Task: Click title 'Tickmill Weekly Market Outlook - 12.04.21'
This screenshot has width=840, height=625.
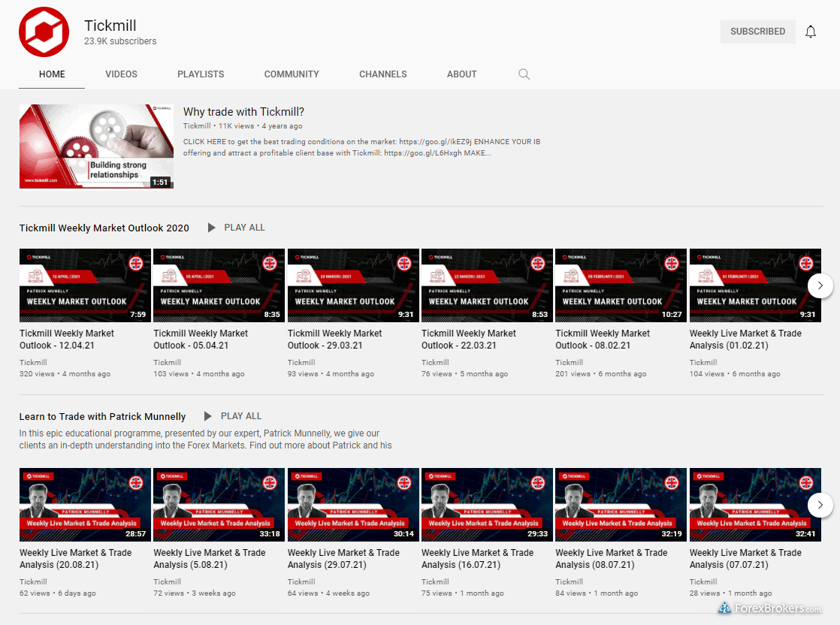Action: pyautogui.click(x=67, y=340)
